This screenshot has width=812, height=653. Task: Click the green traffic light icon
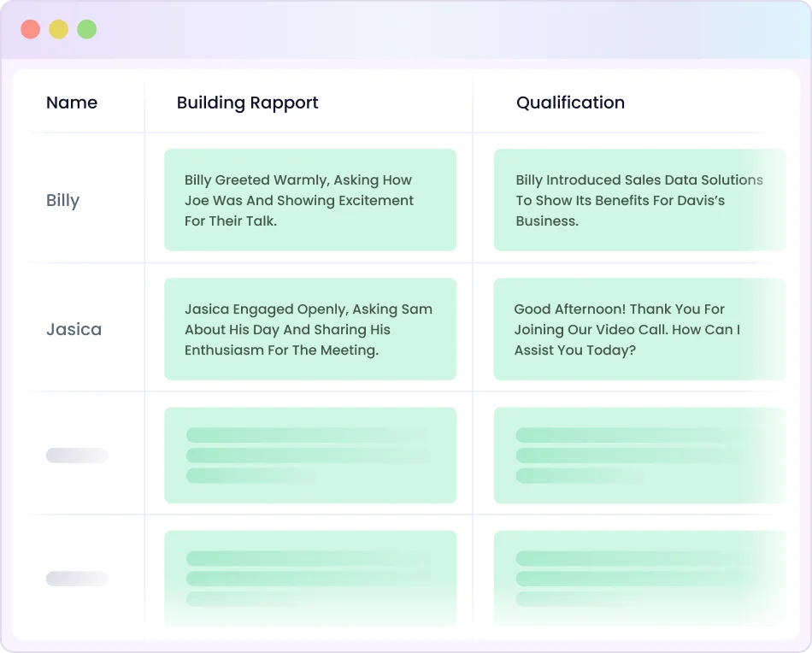click(85, 28)
